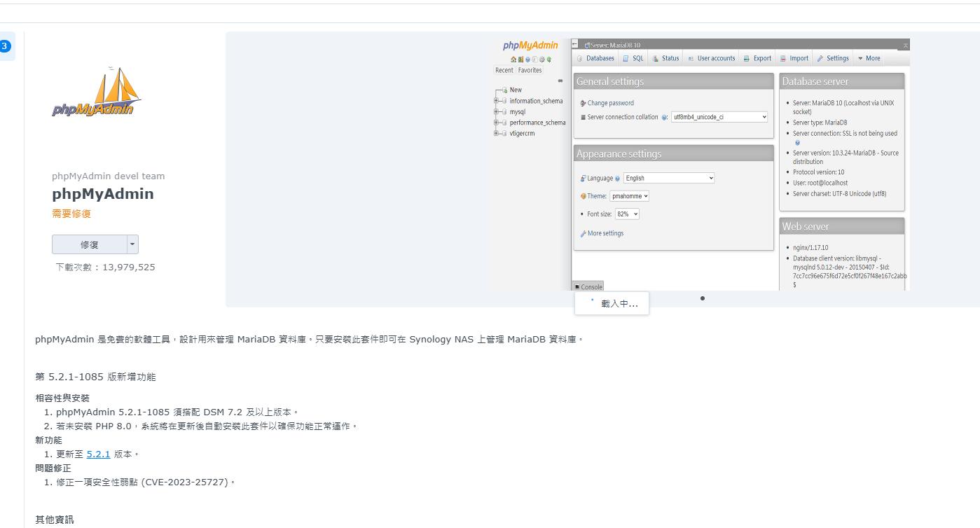Click the 問題修正 section label

[53, 468]
